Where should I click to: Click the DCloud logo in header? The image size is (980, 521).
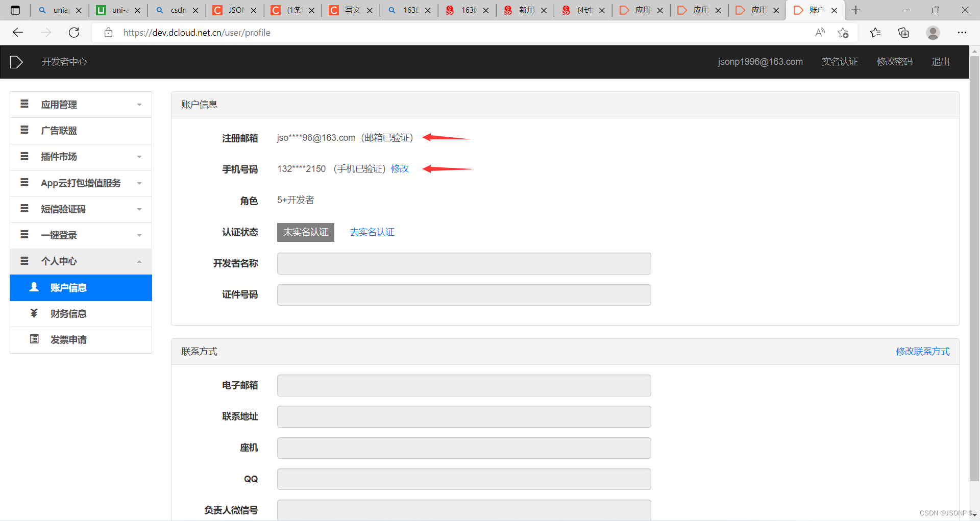(x=16, y=62)
